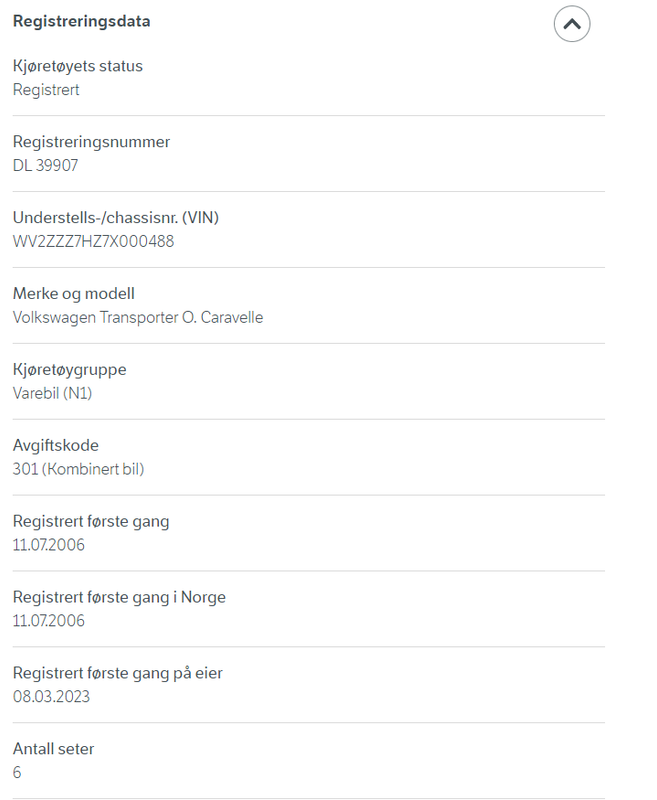Click the Registrert første gang i Norge label
The image size is (657, 800).
pos(119,597)
